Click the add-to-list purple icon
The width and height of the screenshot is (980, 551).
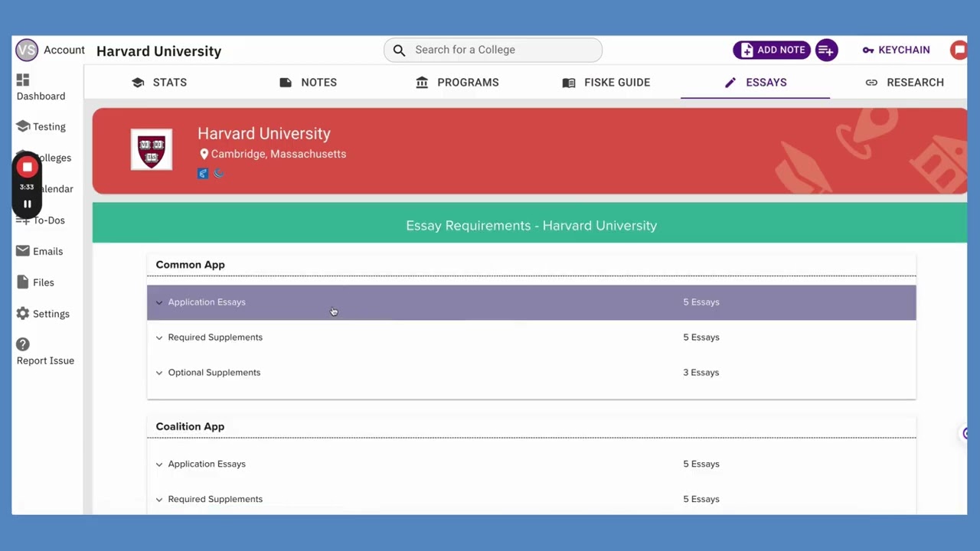point(826,51)
